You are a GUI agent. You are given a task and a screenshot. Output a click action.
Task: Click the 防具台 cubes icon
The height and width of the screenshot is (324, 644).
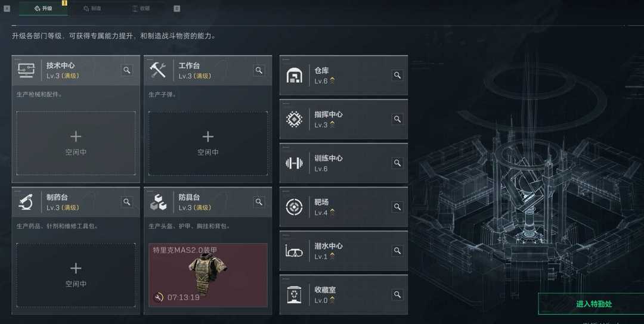point(158,202)
